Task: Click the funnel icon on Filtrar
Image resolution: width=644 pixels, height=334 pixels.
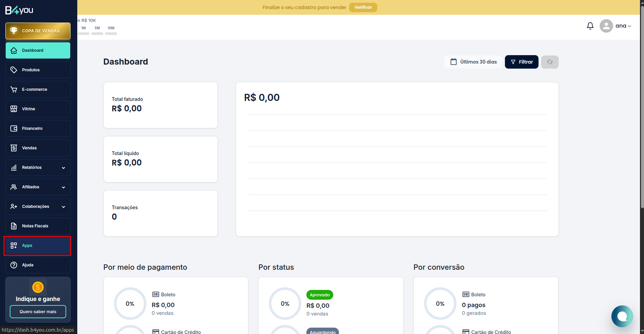Action: coord(513,62)
